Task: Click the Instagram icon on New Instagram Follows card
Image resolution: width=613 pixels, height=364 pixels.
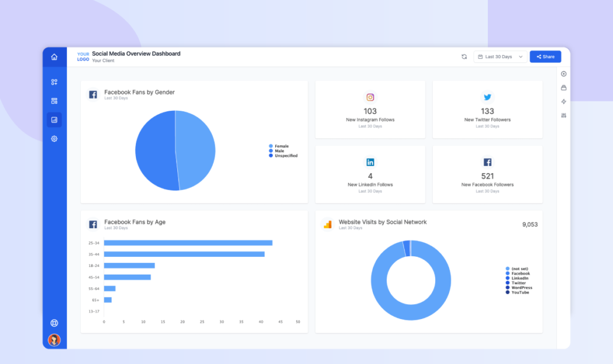Action: [370, 97]
